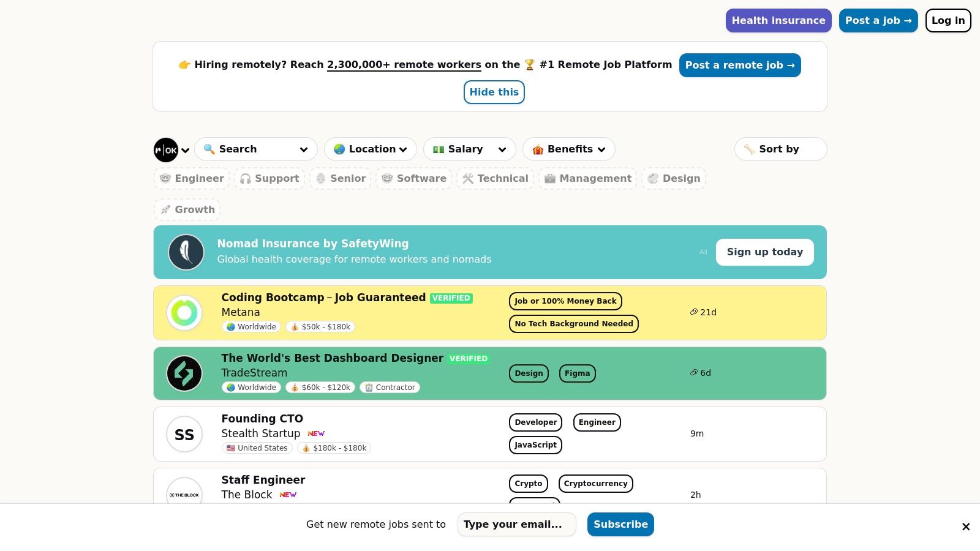Expand the logo menu chevron
Viewport: 980px width, 551px height.
click(185, 151)
